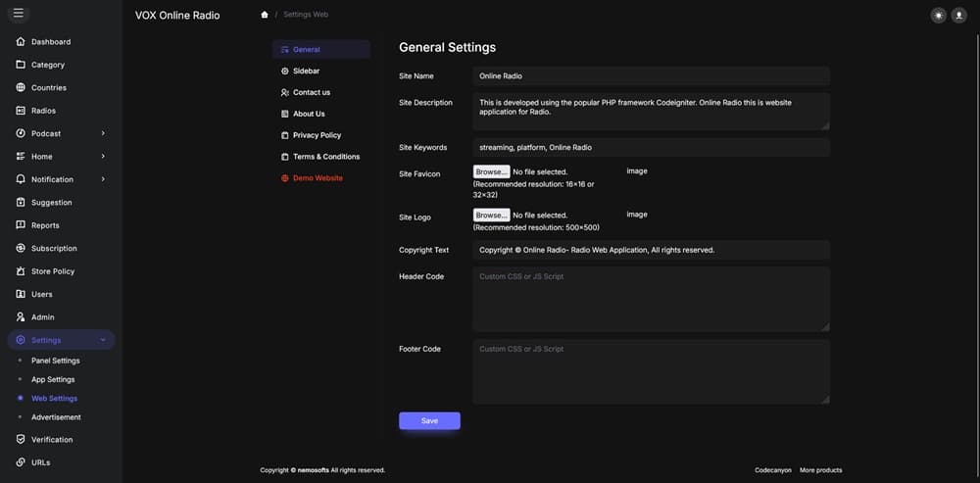Switch to the Contact us tab

[311, 92]
